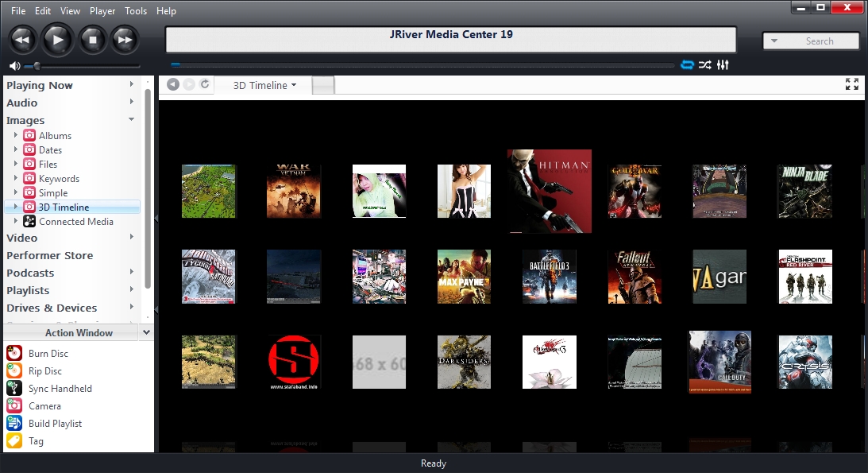Select the red S logo thumbnail
Image resolution: width=868 pixels, height=473 pixels.
coord(293,362)
